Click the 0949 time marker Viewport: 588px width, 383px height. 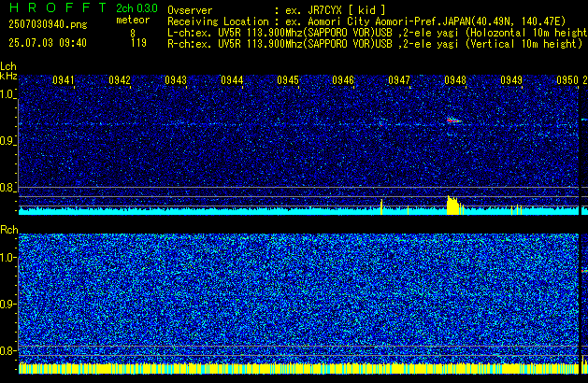pyautogui.click(x=511, y=80)
